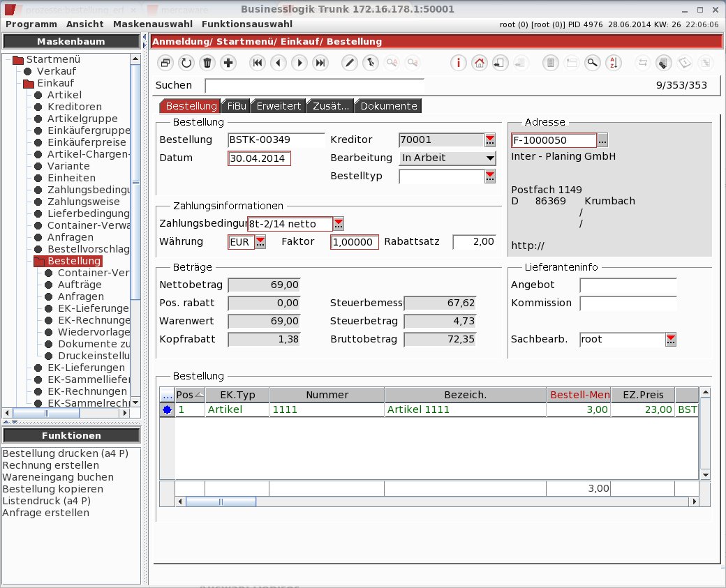The width and height of the screenshot is (726, 588).
Task: Open the Programm menu
Action: [x=31, y=24]
